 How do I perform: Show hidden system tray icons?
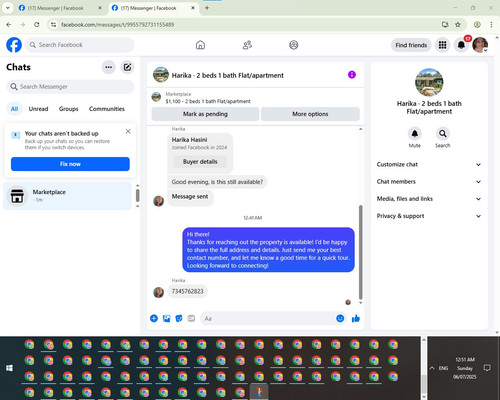tap(432, 368)
